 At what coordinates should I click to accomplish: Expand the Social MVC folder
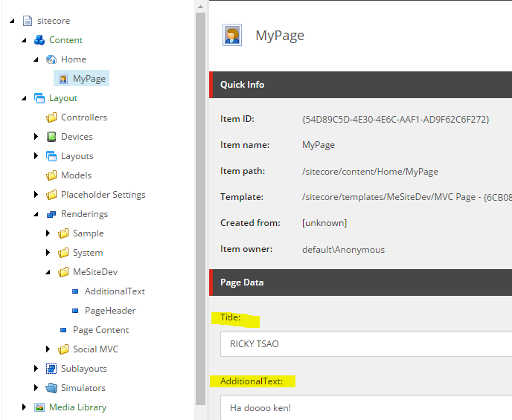[x=48, y=349]
